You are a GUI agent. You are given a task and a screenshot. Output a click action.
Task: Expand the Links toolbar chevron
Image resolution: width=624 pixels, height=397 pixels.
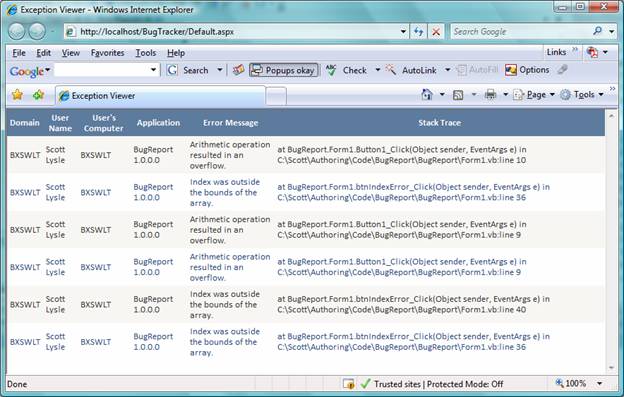click(575, 50)
